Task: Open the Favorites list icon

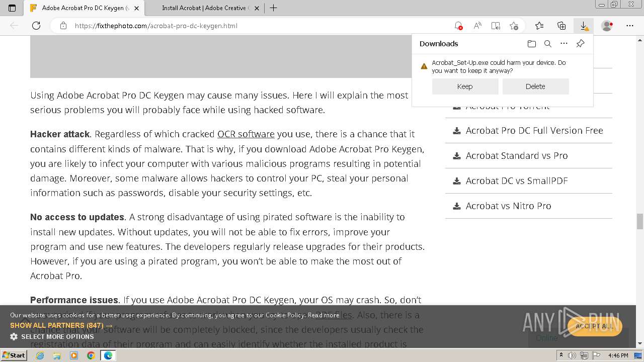Action: [x=539, y=26]
